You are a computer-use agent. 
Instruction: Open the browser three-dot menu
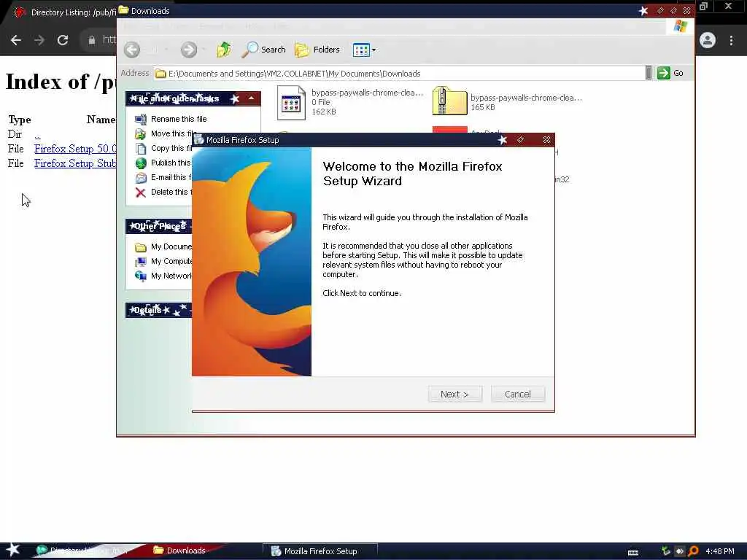[x=731, y=40]
